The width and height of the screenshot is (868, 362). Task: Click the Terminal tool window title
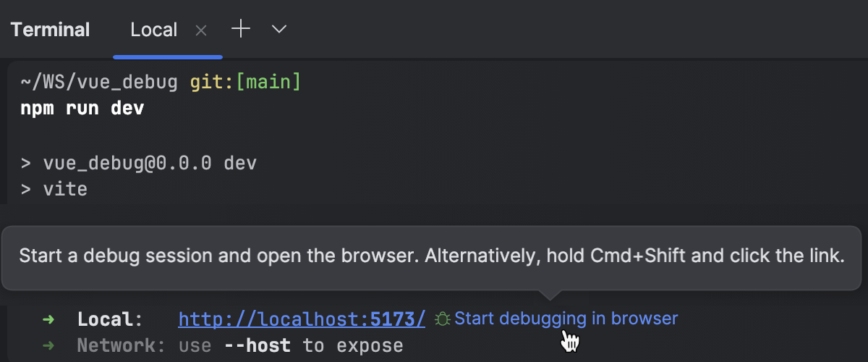click(x=51, y=30)
